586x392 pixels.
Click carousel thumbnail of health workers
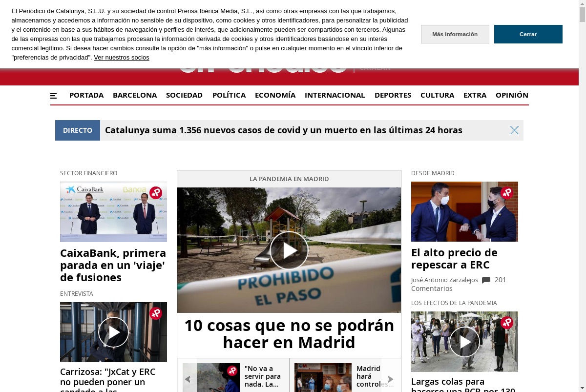pyautogui.click(x=323, y=377)
